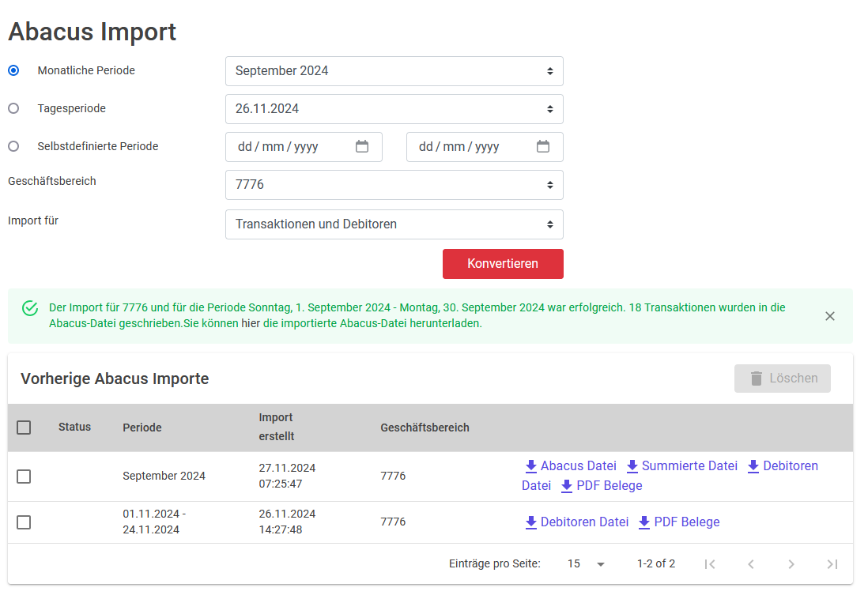Click the start date input field
Screen dimensions: 868x599
304,147
